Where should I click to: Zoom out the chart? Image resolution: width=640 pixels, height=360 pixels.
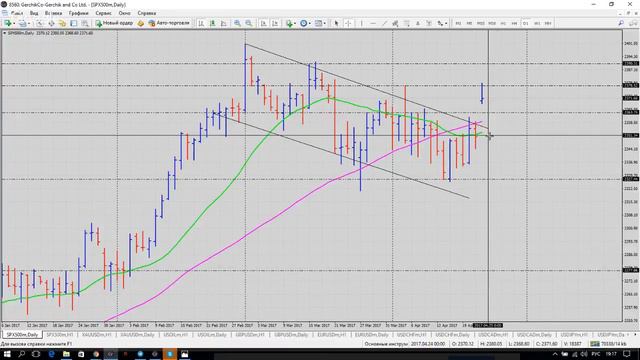[249, 23]
